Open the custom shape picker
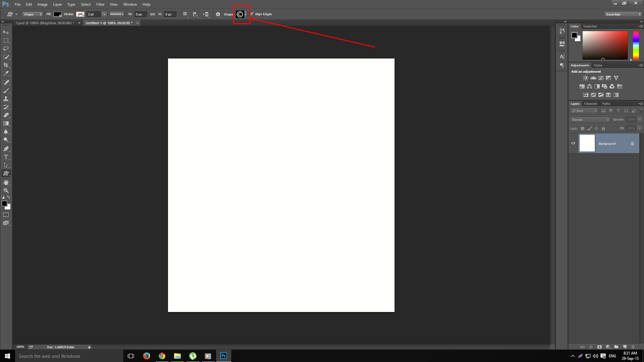644x362 pixels. 242,14
